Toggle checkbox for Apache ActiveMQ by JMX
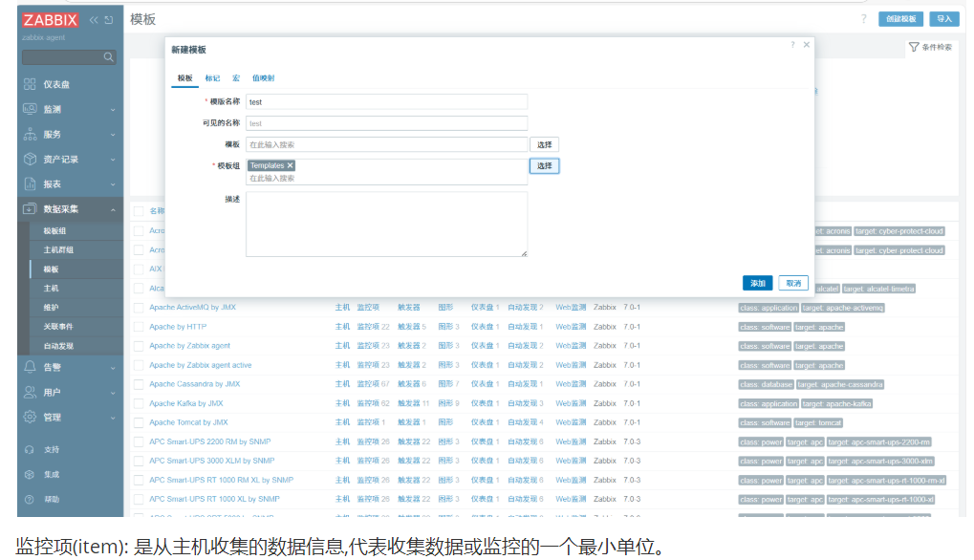The image size is (974, 560). [139, 308]
